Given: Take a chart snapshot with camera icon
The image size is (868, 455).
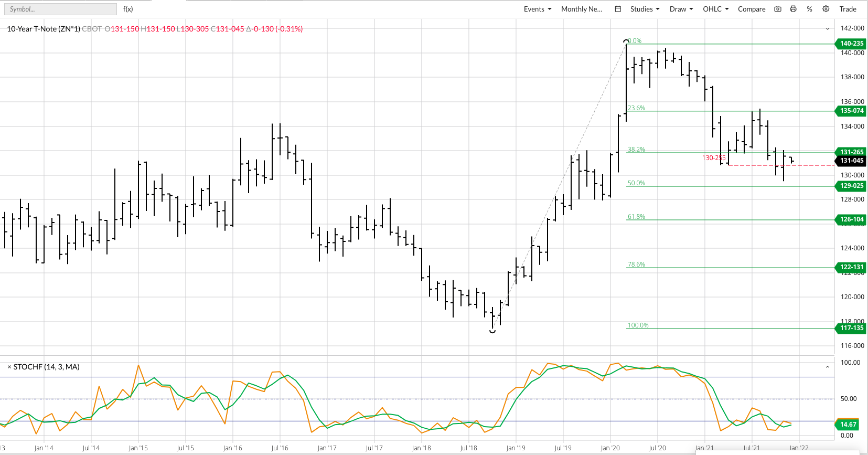Looking at the screenshot, I should tap(778, 9).
